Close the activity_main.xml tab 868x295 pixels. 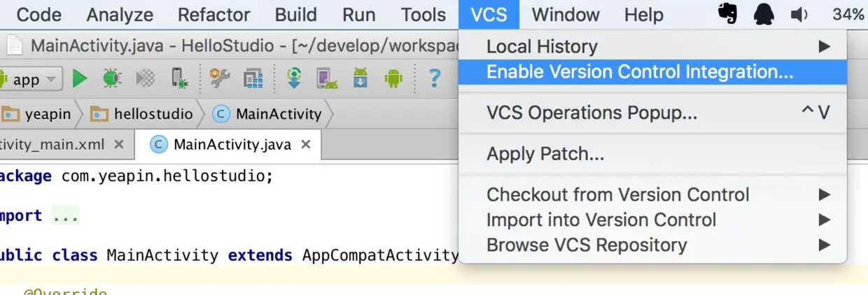119,145
